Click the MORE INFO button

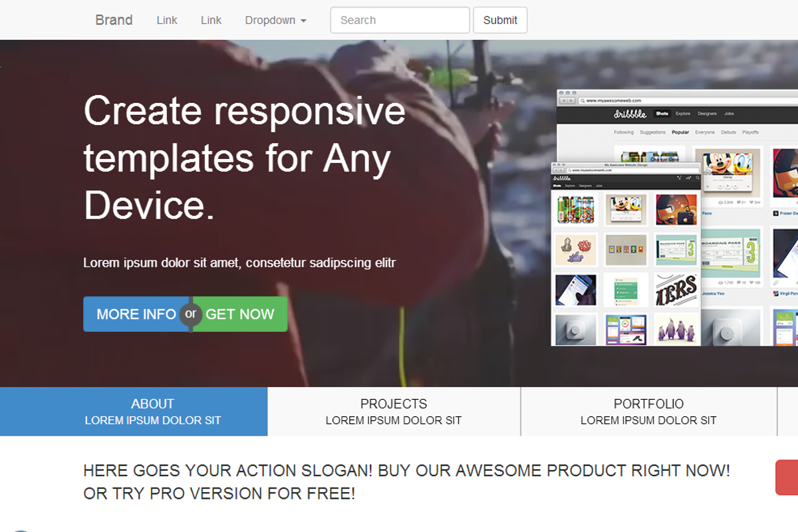click(136, 314)
